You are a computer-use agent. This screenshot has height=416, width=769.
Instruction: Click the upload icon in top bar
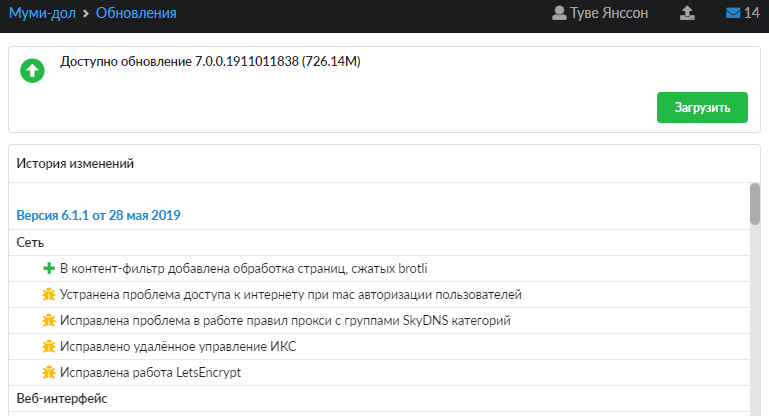coord(686,14)
